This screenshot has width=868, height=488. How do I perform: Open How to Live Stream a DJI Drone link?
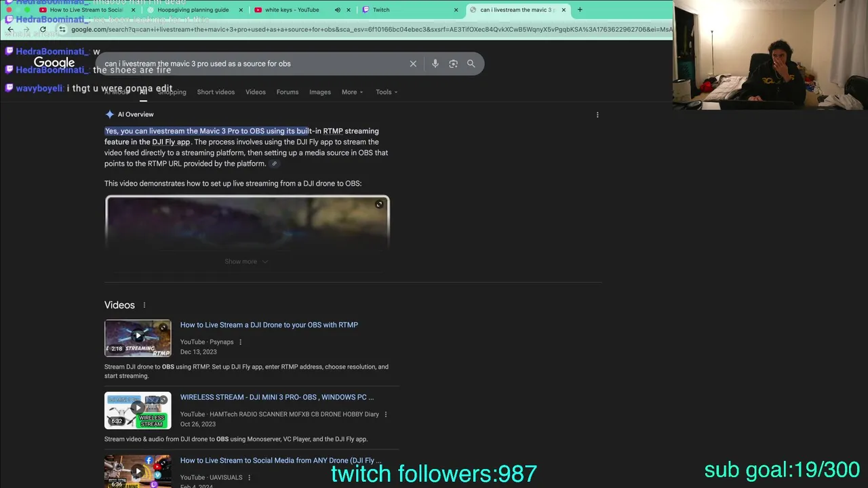(269, 325)
